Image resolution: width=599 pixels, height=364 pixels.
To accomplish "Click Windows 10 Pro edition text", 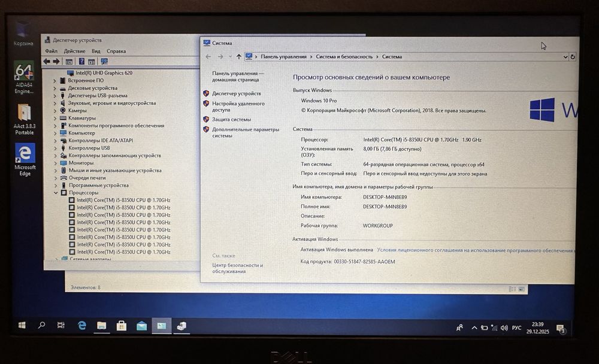I will click(319, 101).
